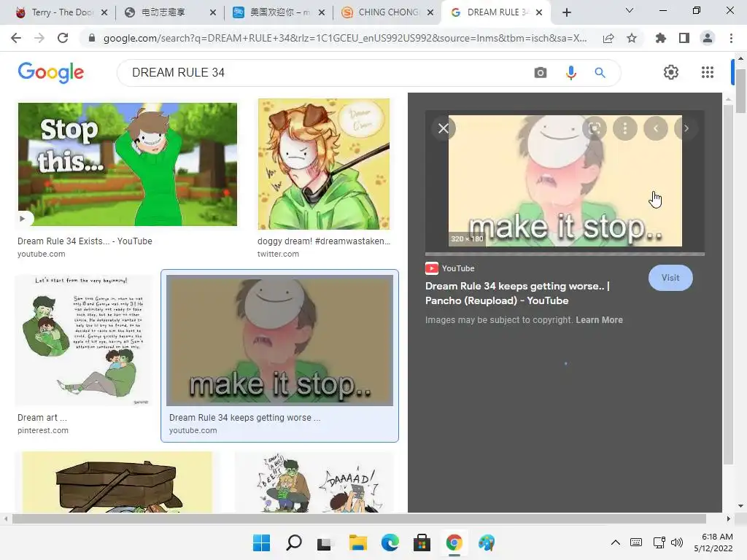Image resolution: width=747 pixels, height=560 pixels.
Task: Show hidden system tray icons
Action: (x=616, y=542)
